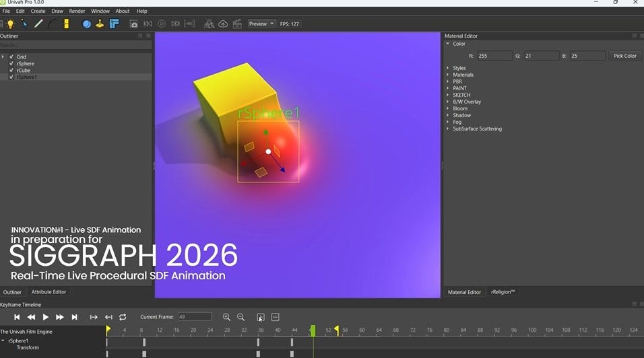The image size is (644, 358).
Task: Click the light bulb icon in toolbar
Action: click(x=10, y=24)
